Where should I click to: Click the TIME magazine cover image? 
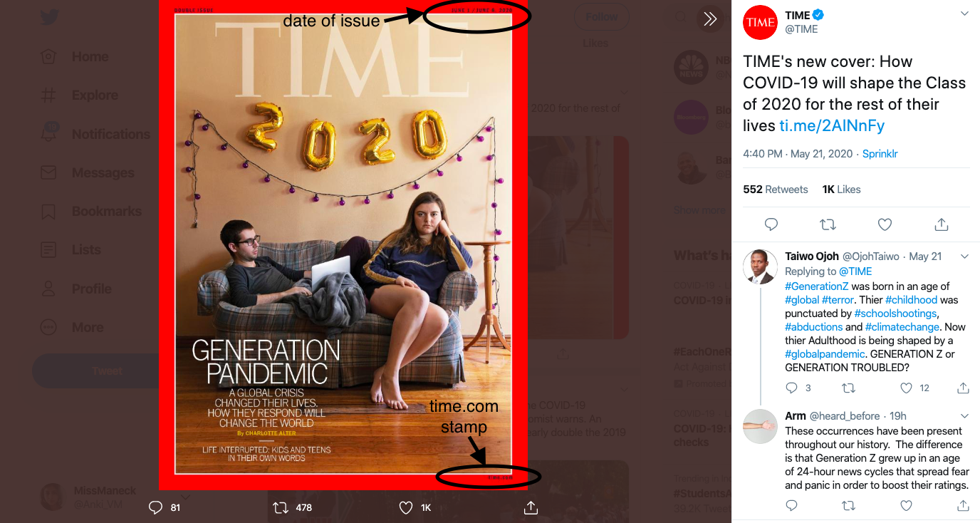tap(343, 244)
